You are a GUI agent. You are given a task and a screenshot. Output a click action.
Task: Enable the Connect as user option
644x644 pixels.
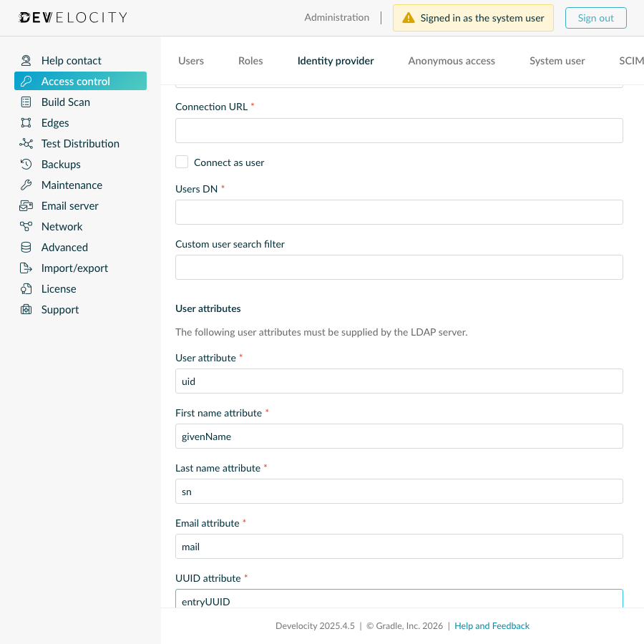(x=181, y=162)
